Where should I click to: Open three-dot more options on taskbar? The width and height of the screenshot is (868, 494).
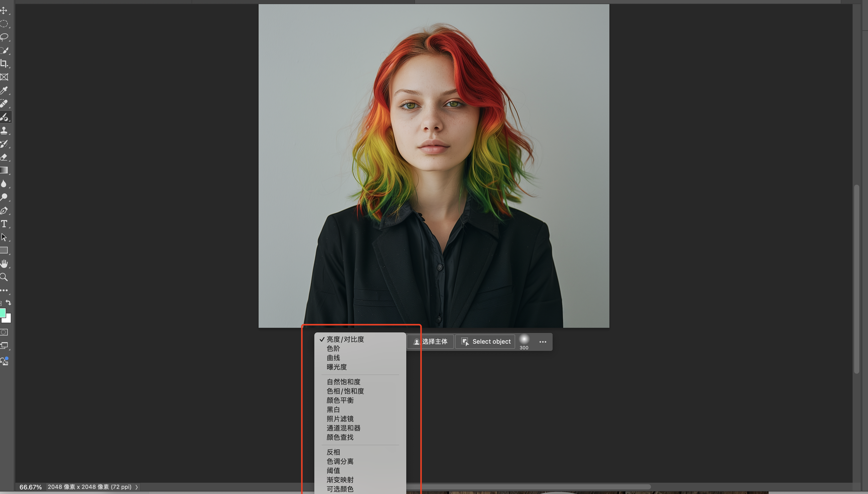click(x=543, y=342)
